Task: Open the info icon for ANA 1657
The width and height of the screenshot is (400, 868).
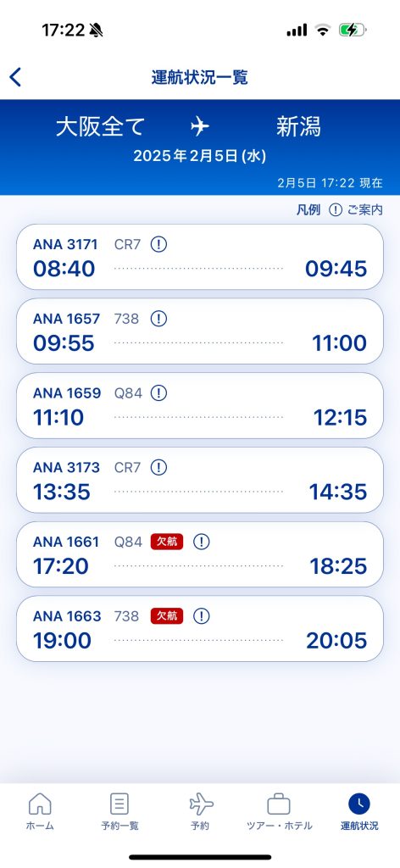Action: (x=158, y=319)
